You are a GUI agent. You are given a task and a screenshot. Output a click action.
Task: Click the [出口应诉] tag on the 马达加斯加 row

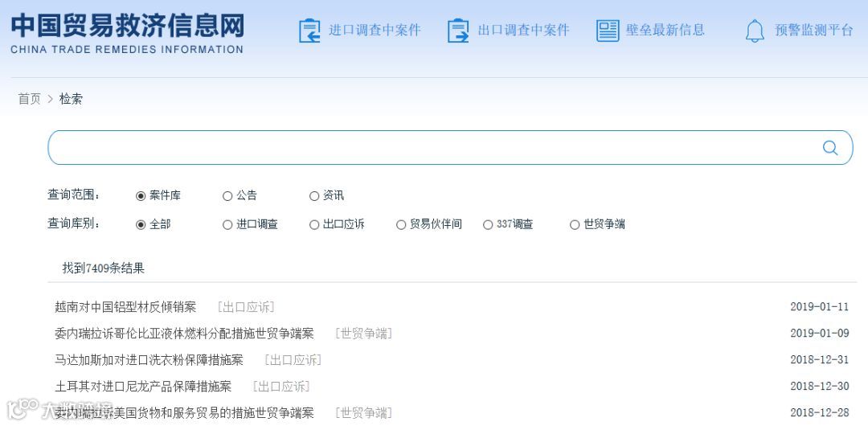point(293,360)
